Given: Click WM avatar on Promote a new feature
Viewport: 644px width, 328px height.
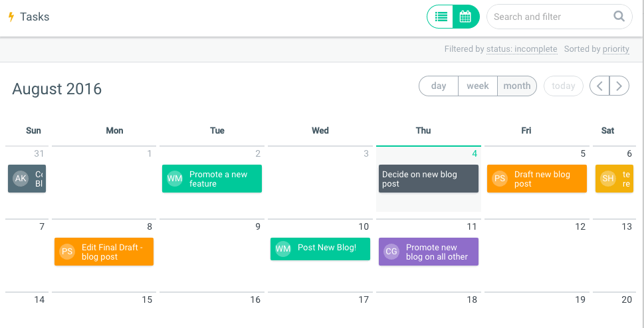Looking at the screenshot, I should [175, 179].
